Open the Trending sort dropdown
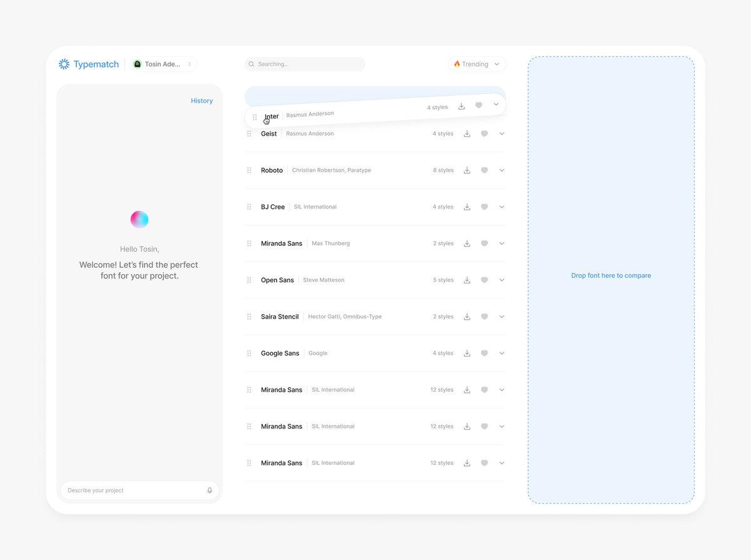The height and width of the screenshot is (560, 751). point(477,64)
